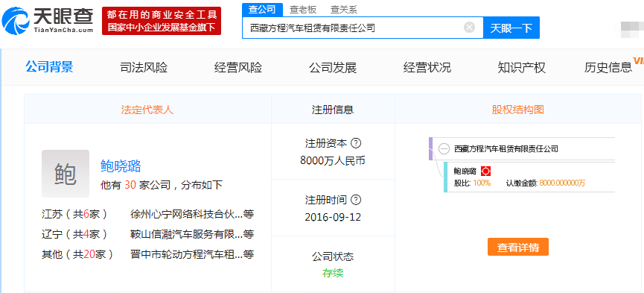Click the 辽宁（共4家） row

tap(74, 234)
